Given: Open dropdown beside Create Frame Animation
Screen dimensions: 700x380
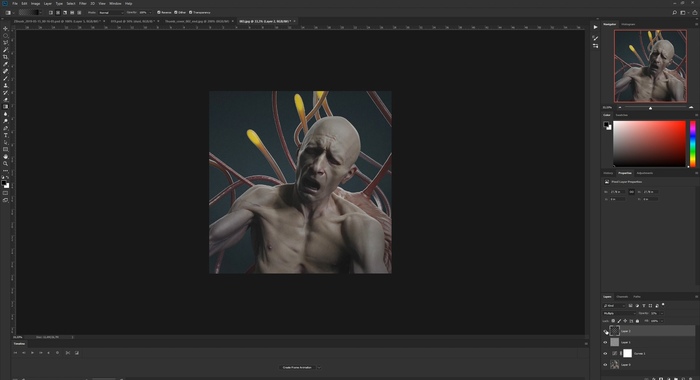Looking at the screenshot, I should tap(319, 367).
